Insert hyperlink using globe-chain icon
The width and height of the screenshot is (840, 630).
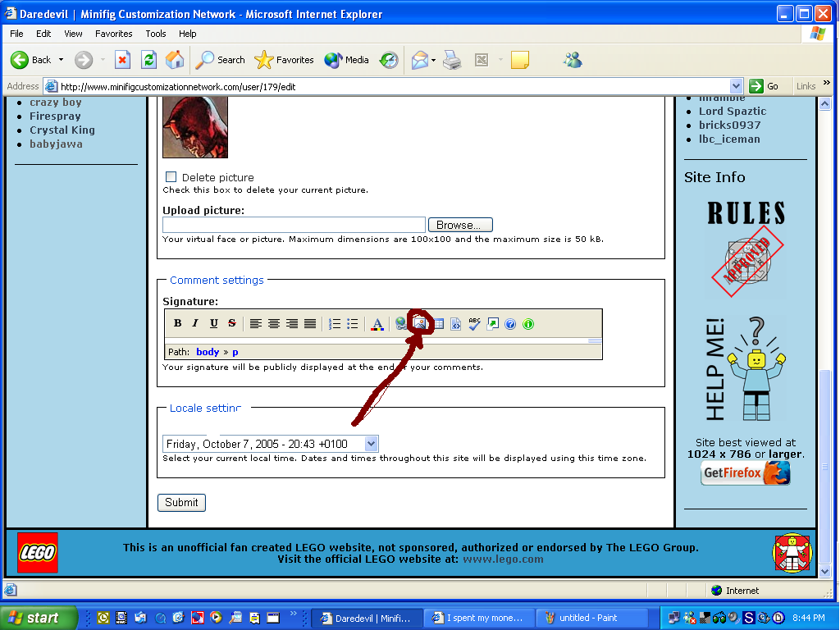(x=400, y=323)
